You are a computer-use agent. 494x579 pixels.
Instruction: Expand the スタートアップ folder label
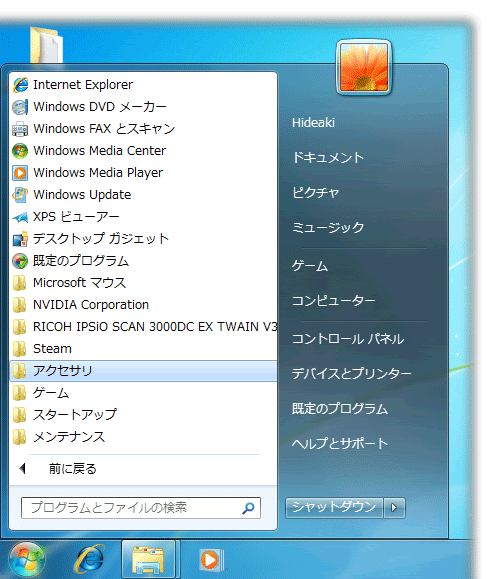click(75, 415)
